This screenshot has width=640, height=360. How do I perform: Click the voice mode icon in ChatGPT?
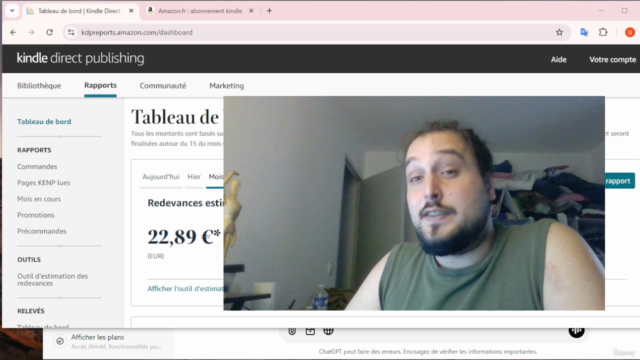coord(576,332)
